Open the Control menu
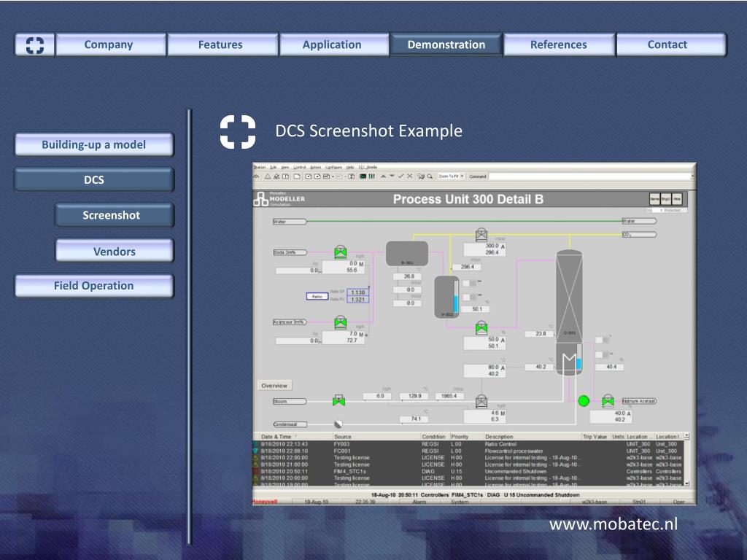This screenshot has height=560, width=747. pyautogui.click(x=300, y=167)
